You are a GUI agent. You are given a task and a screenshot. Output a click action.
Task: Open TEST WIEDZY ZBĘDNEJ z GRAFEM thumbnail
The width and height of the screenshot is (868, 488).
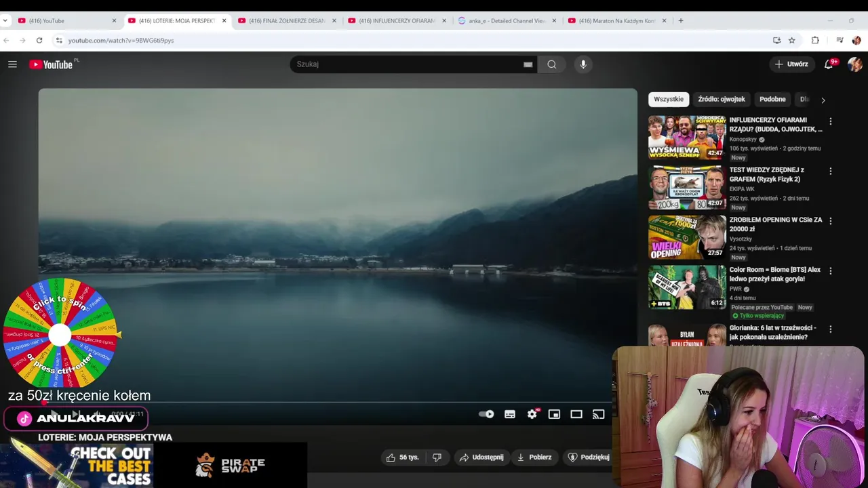point(687,187)
